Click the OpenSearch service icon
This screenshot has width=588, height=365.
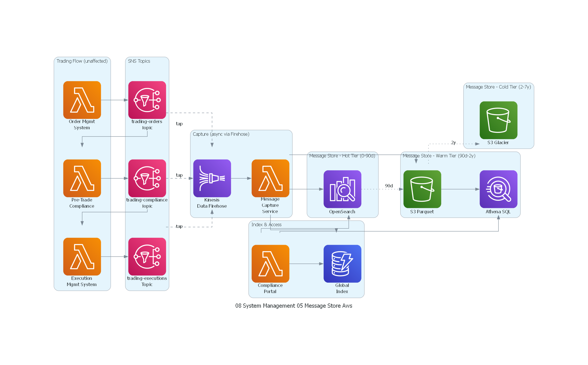pos(342,189)
